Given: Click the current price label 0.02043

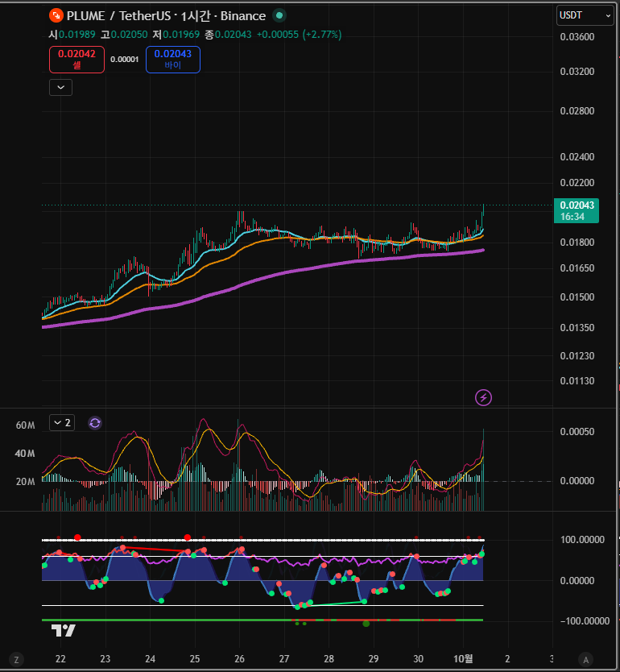Looking at the screenshot, I should (577, 210).
